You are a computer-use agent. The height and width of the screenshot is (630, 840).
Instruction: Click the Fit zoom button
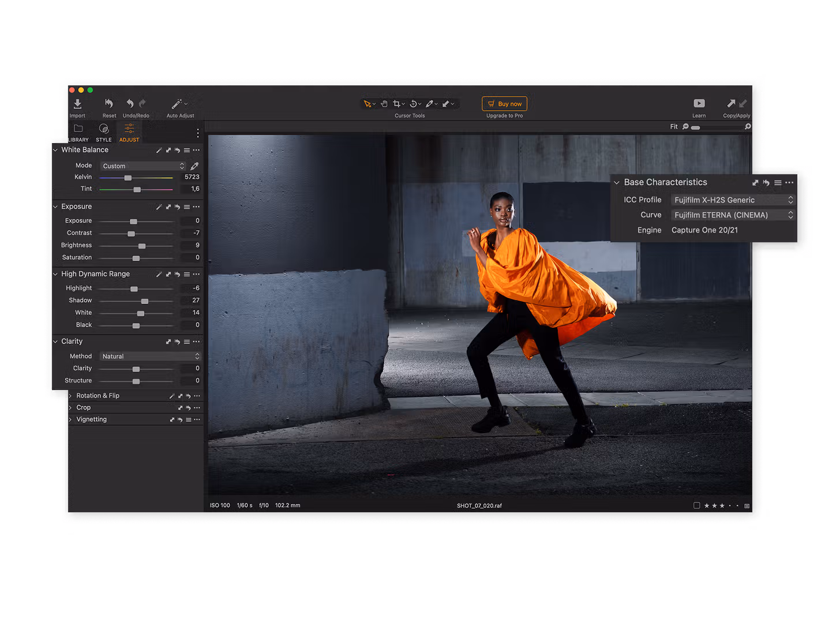tap(673, 127)
